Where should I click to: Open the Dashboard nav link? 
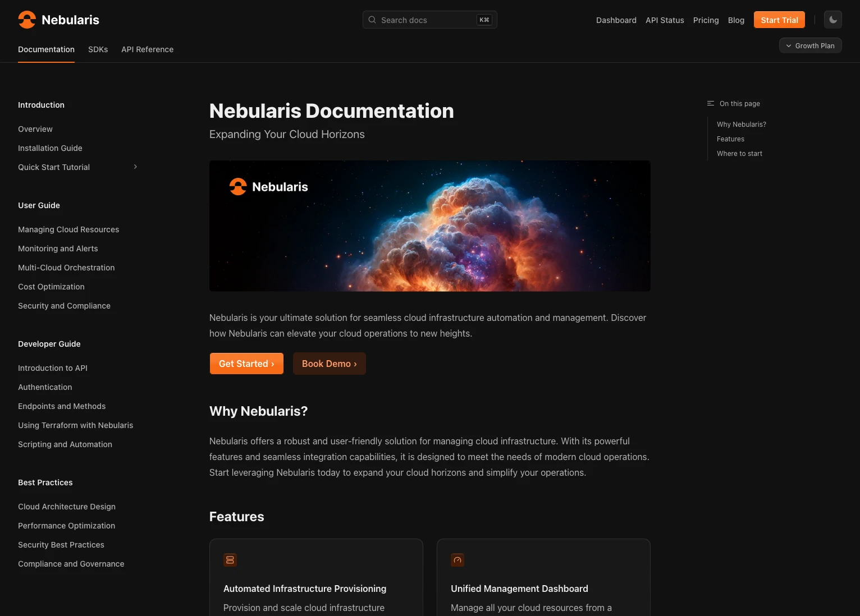(616, 20)
